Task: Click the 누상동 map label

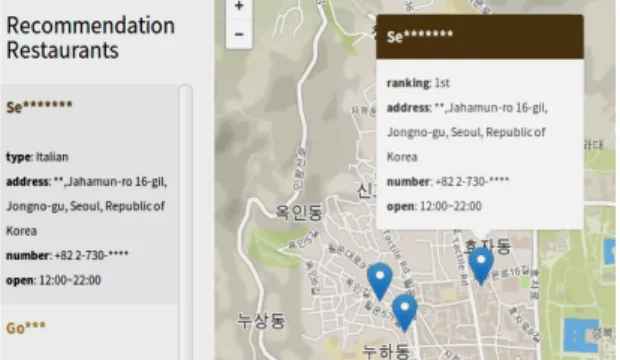Action: pos(261,320)
